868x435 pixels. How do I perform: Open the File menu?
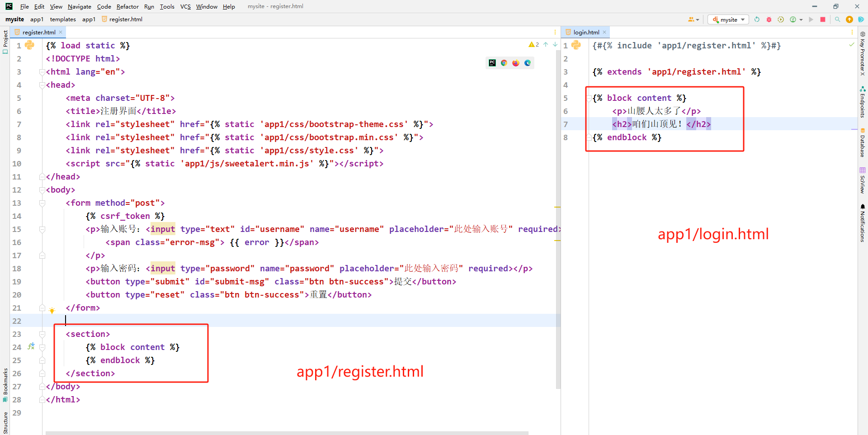(x=24, y=6)
